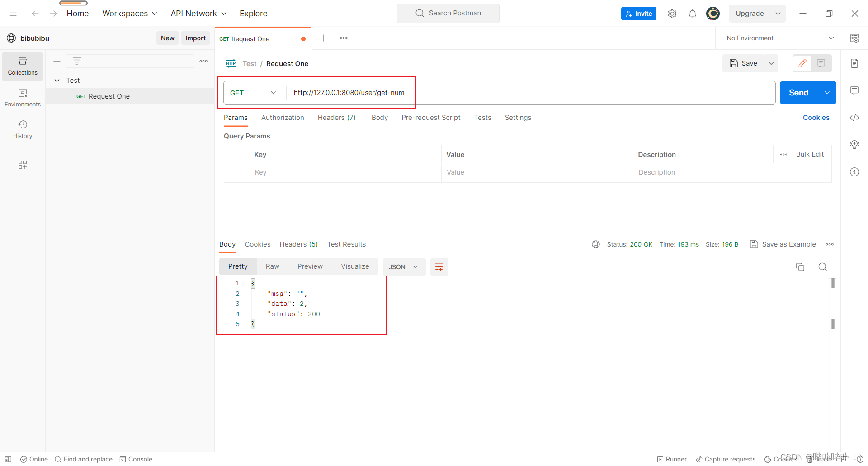Switch to edit (pencil) mode

pos(802,63)
